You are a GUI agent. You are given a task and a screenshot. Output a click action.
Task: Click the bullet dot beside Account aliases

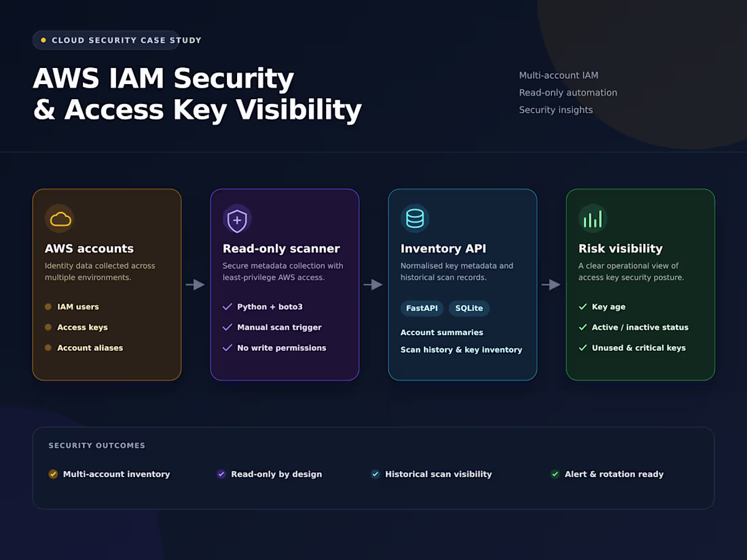point(48,348)
